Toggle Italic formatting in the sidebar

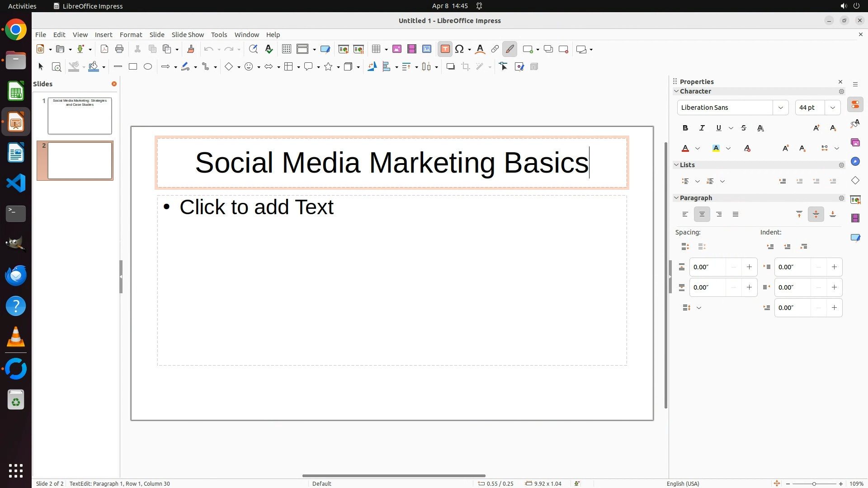tap(702, 128)
